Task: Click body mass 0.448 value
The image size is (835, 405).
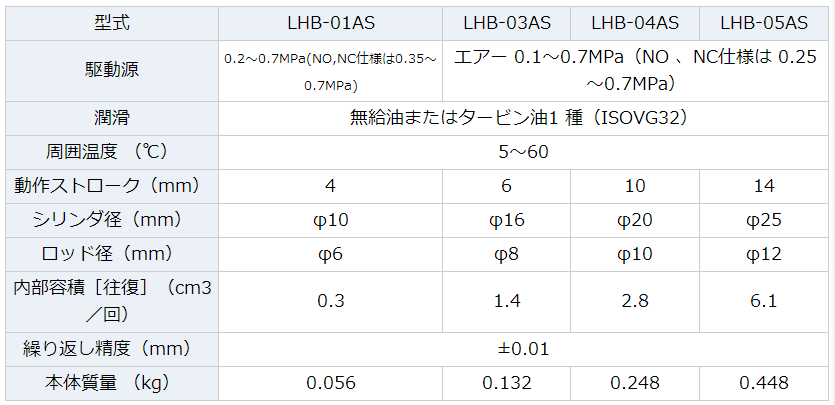Action: [764, 383]
